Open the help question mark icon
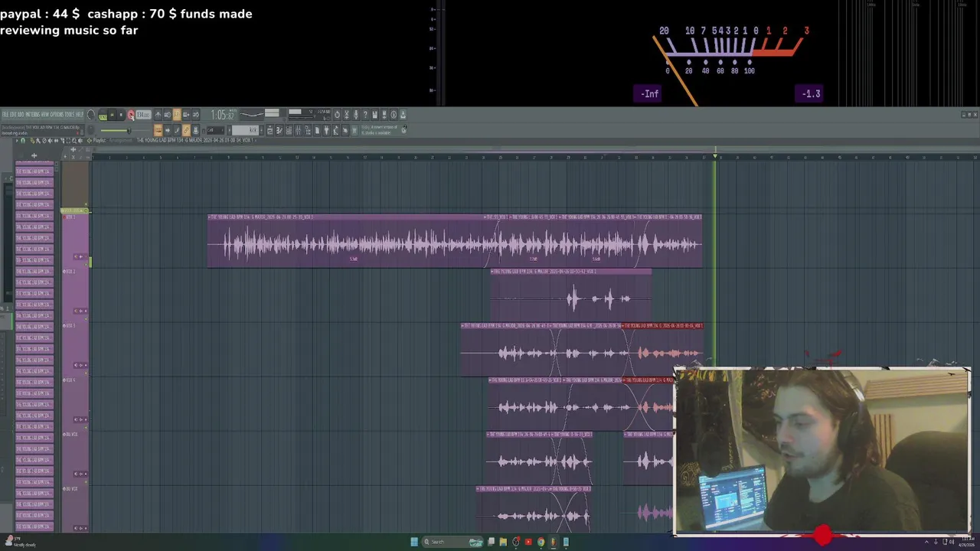This screenshot has height=551, width=980. coord(365,114)
